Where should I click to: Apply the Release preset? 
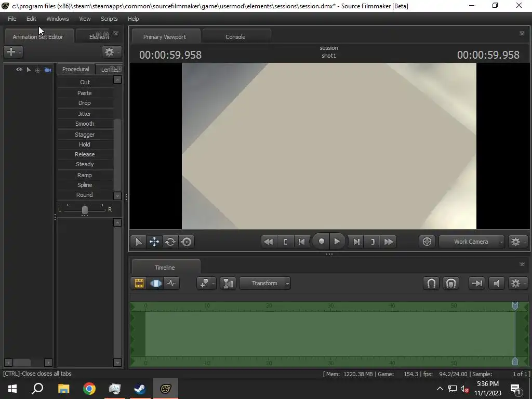pos(85,154)
